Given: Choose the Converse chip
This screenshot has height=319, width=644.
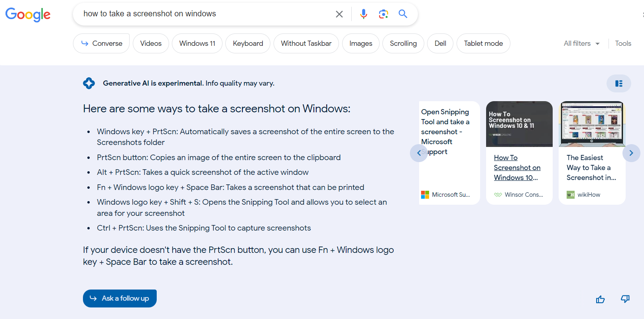Looking at the screenshot, I should pyautogui.click(x=101, y=43).
